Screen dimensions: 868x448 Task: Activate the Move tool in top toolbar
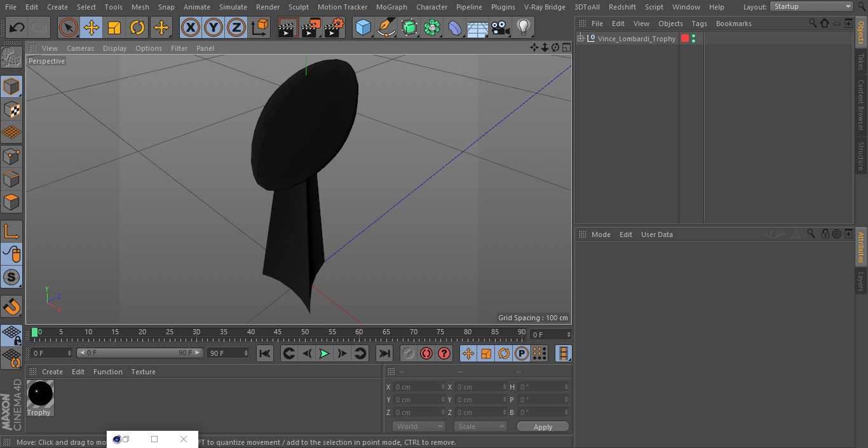(92, 27)
